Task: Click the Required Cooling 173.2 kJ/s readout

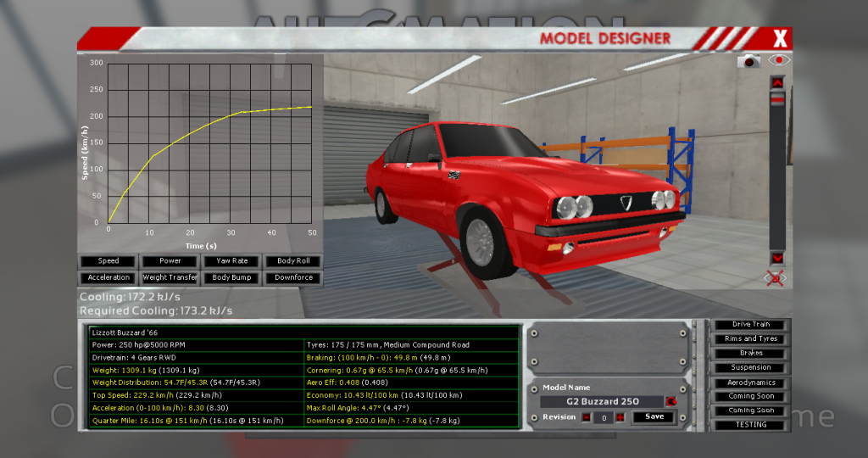Action: pyautogui.click(x=156, y=310)
